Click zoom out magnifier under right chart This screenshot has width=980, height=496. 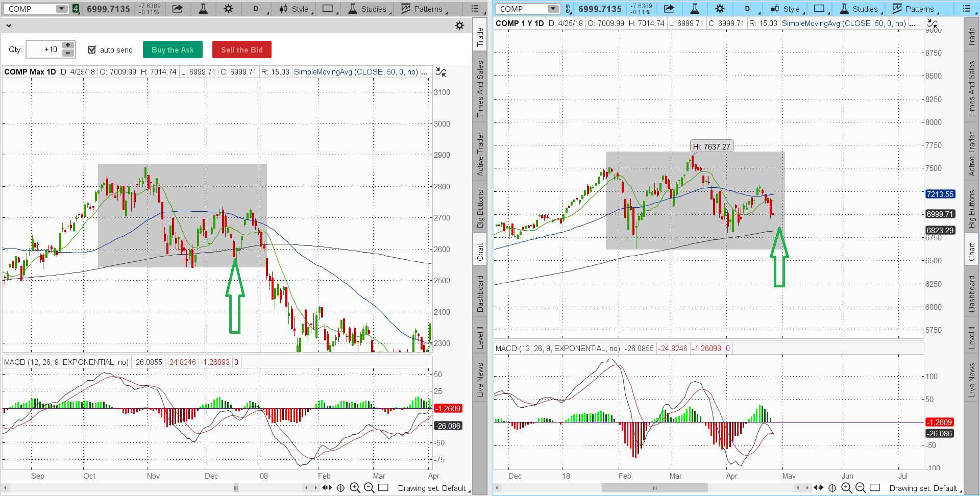860,488
